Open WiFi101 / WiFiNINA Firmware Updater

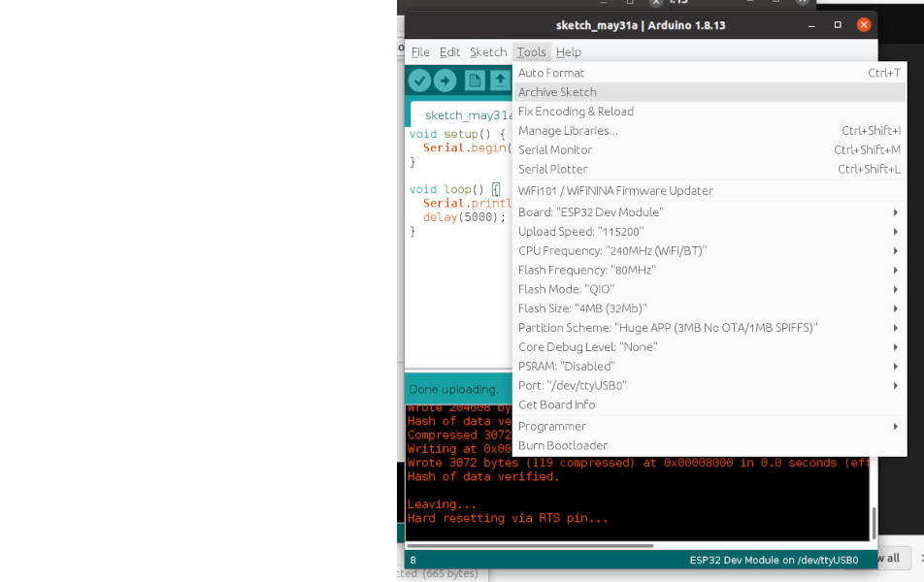[709, 191]
